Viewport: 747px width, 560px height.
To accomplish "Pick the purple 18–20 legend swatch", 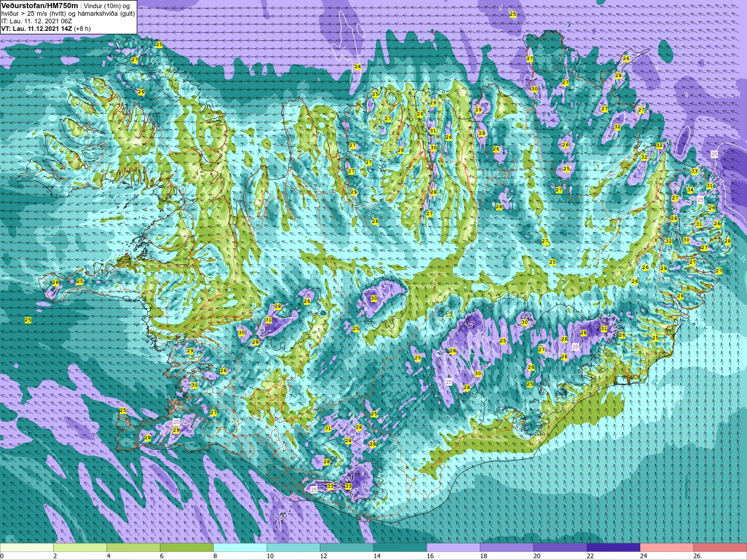I will point(507,548).
